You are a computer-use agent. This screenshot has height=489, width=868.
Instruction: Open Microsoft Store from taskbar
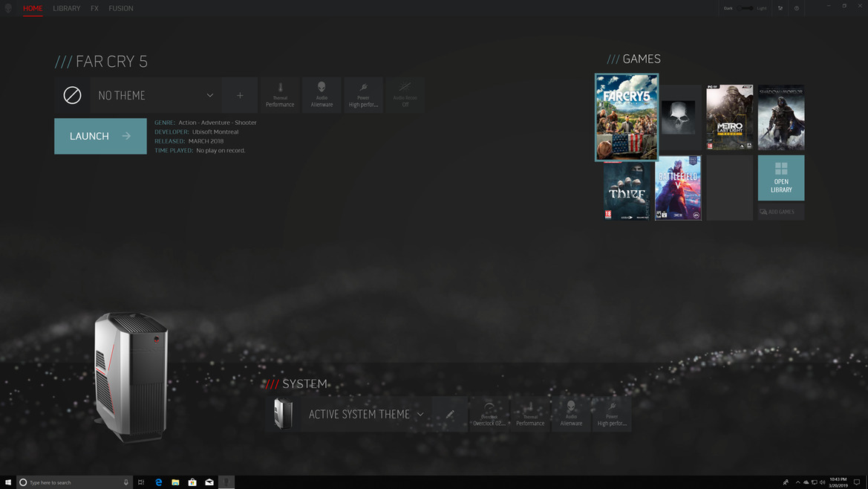click(192, 482)
